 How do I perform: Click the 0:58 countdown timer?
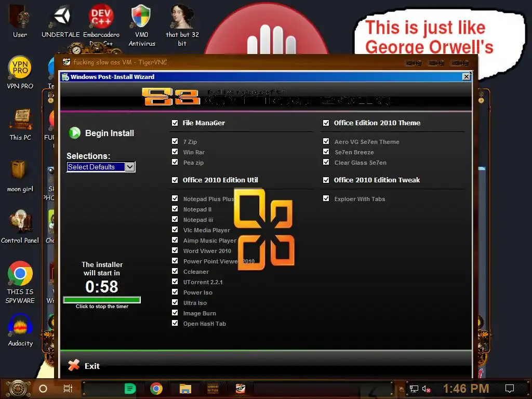[x=102, y=287]
